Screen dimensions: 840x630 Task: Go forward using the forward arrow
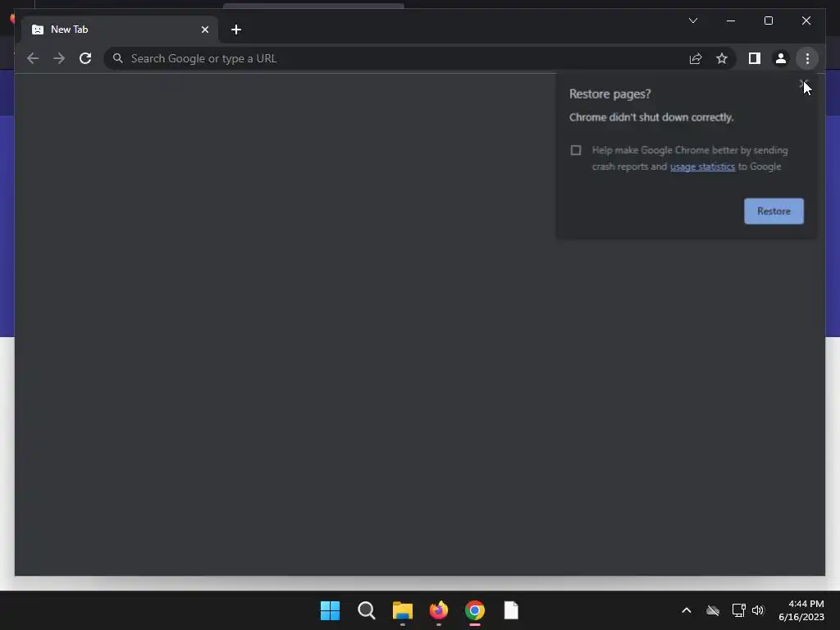pyautogui.click(x=59, y=58)
